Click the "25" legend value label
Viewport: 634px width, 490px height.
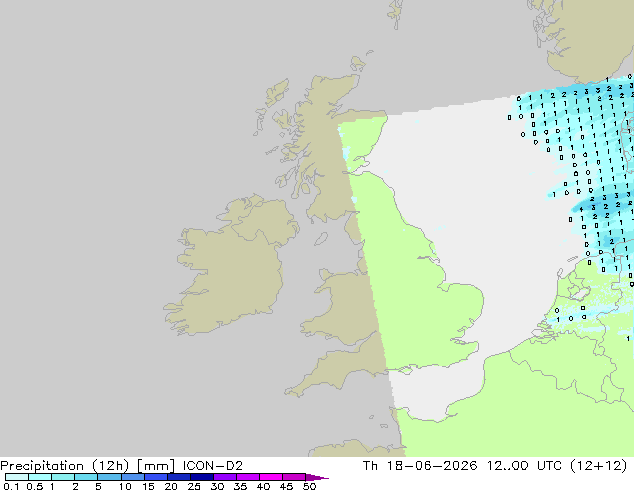point(194,486)
